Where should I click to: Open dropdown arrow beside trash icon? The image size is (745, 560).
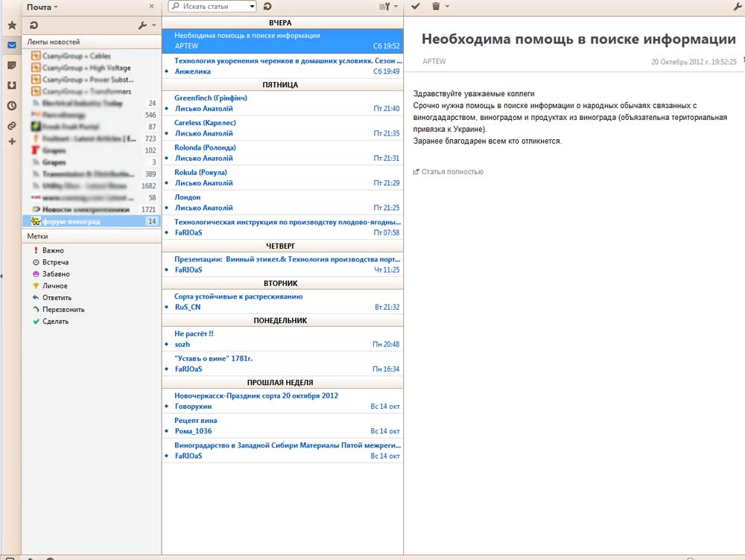447,7
